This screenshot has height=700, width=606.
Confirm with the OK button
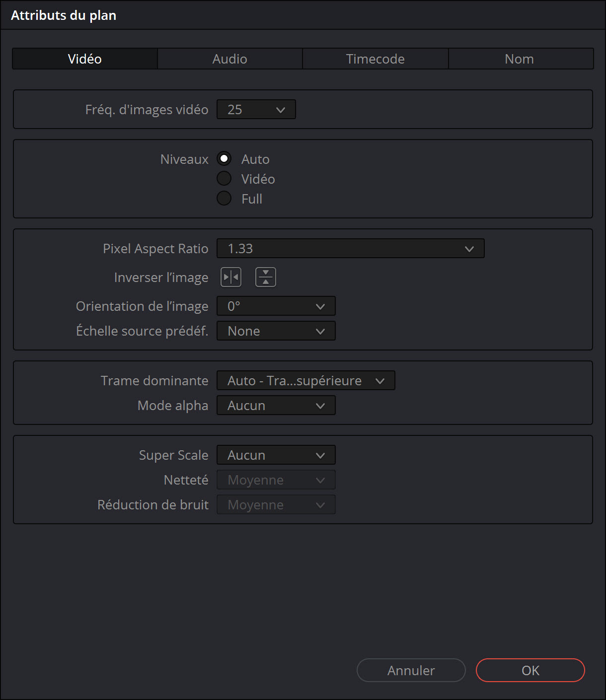click(x=530, y=670)
